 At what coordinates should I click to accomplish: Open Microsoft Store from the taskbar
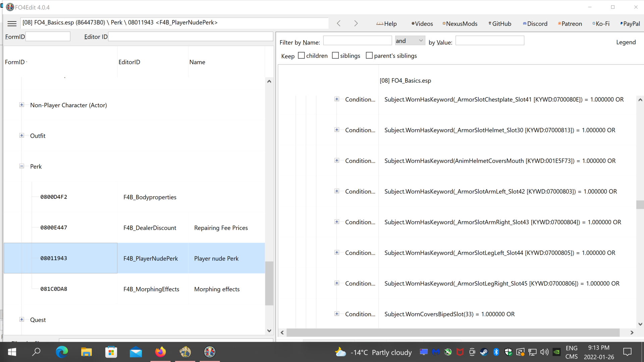(111, 352)
